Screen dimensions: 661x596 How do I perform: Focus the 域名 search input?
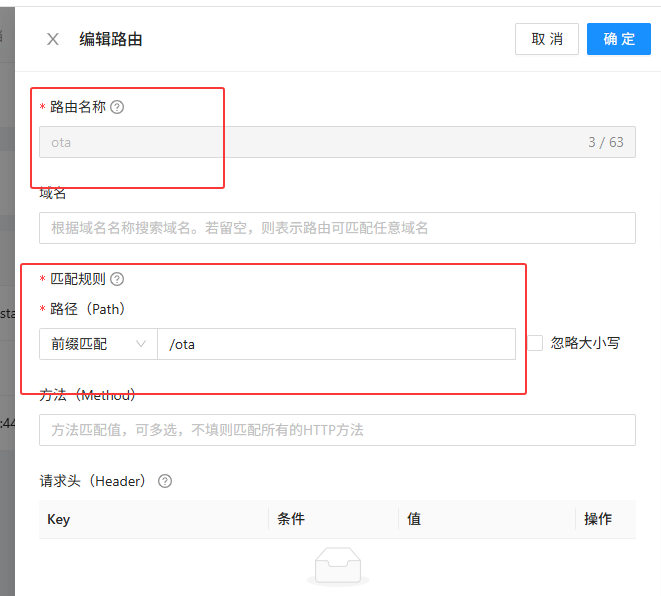coord(337,228)
